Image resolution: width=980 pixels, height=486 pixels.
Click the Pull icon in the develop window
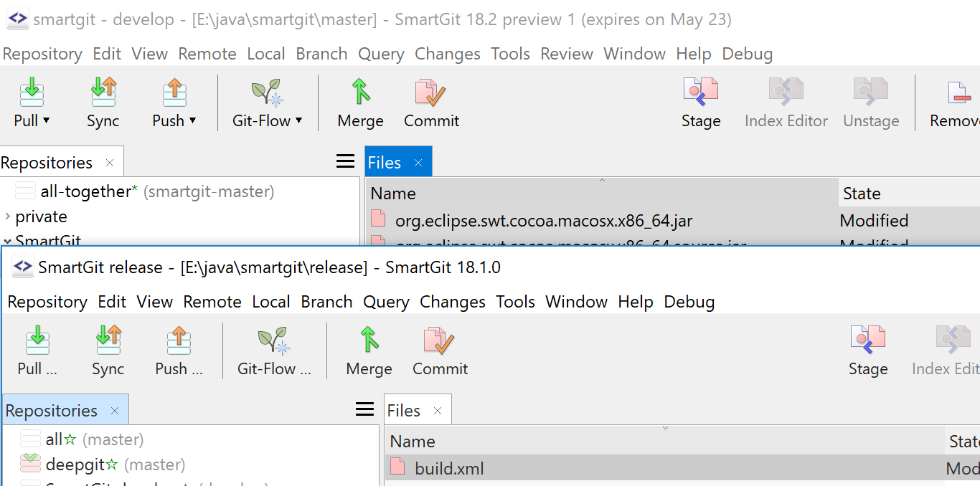click(31, 92)
